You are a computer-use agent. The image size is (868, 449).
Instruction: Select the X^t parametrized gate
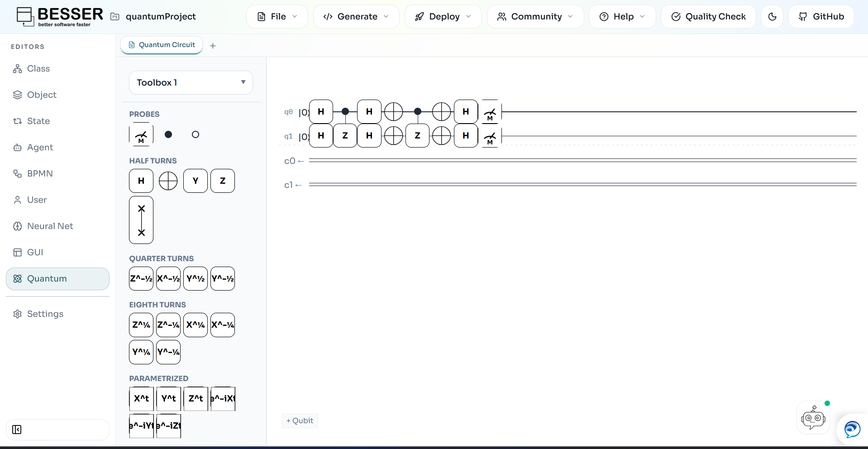(142, 399)
